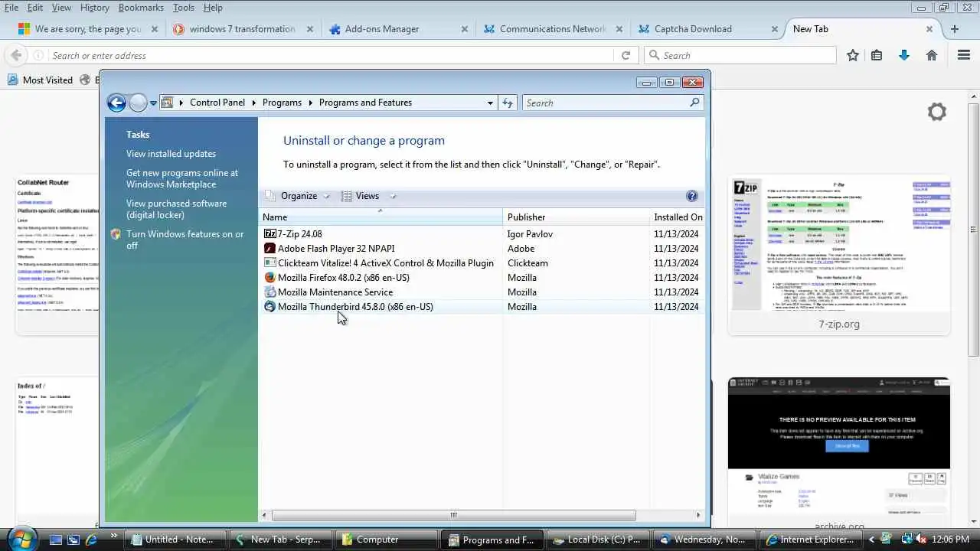Screen dimensions: 980x551
Task: Switch to Untitled - Notepad taskbar button
Action: 175,540
